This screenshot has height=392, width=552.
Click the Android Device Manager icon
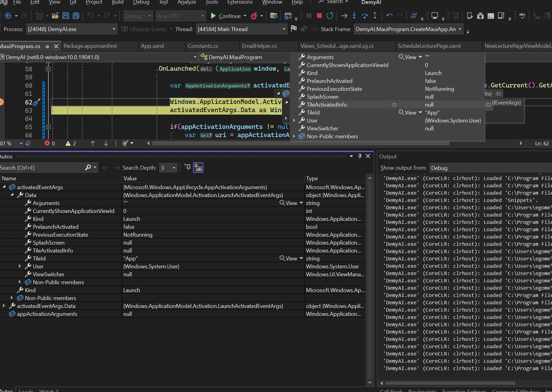[480, 16]
